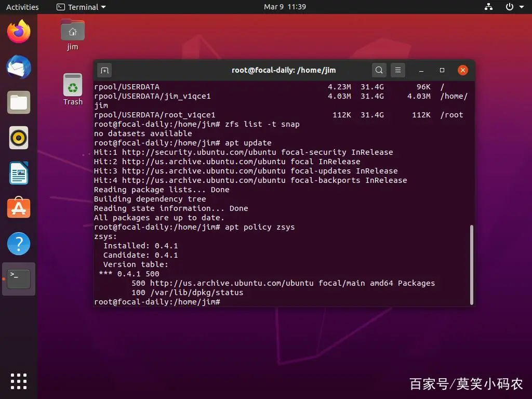
Task: Open LibreOffice Writer from the dock
Action: [19, 173]
